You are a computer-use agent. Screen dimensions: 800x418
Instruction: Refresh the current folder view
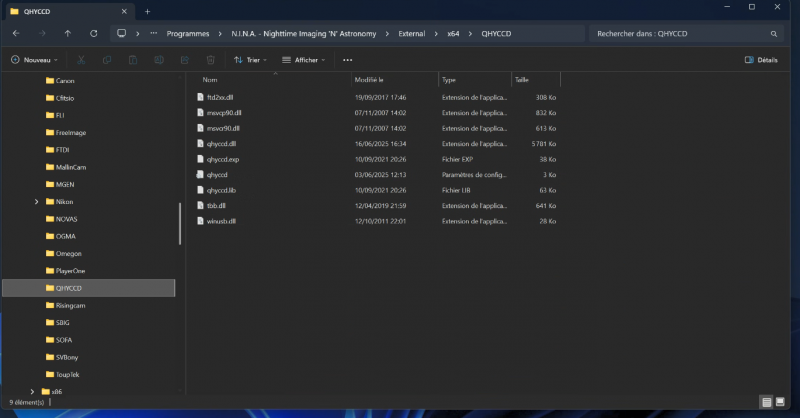pyautogui.click(x=93, y=34)
